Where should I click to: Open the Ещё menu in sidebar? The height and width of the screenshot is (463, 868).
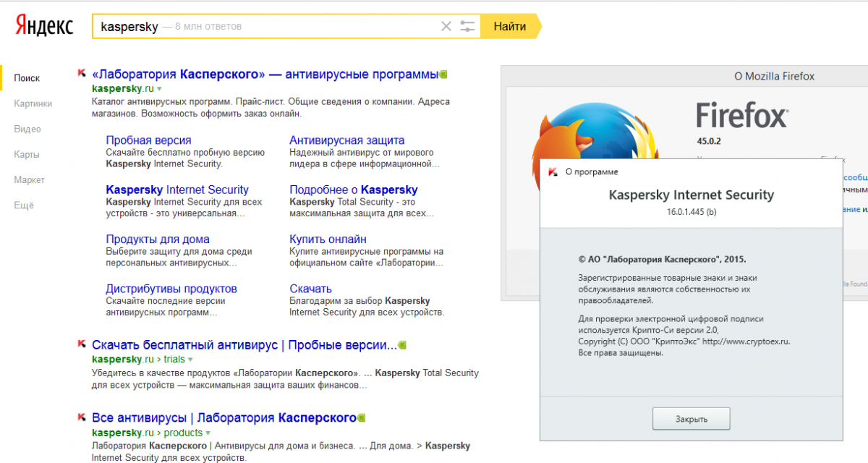tap(24, 205)
